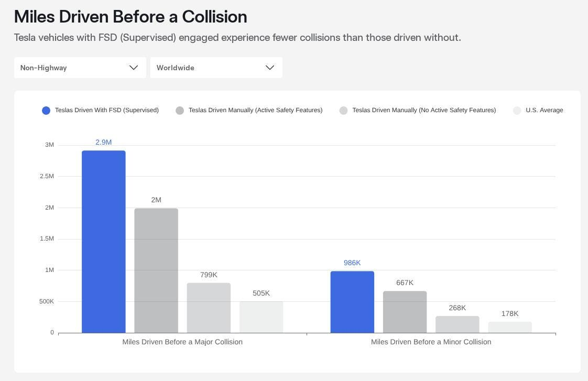Click the Miles Driven Before a Major Collision label
Viewport: 588px width, 381px height.
pos(182,342)
